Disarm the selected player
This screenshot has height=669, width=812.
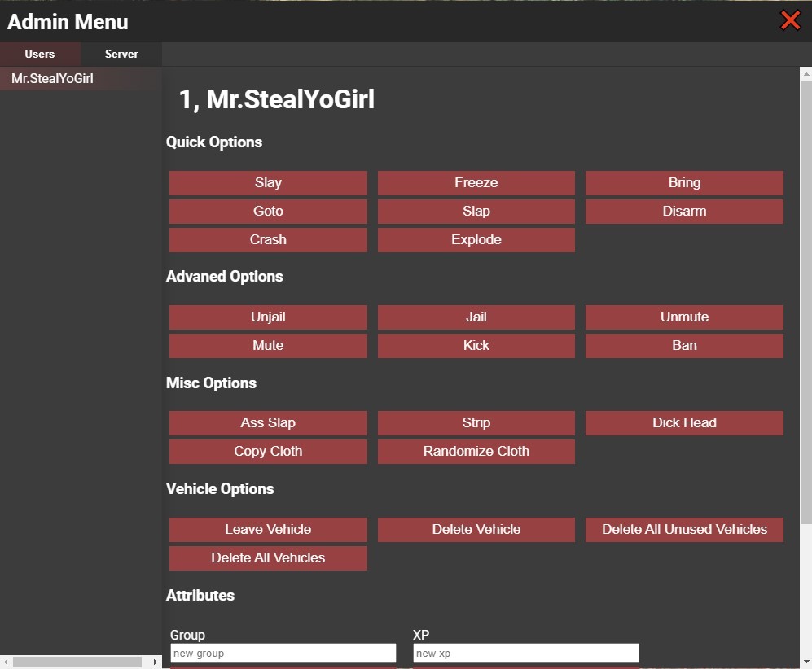pyautogui.click(x=684, y=212)
